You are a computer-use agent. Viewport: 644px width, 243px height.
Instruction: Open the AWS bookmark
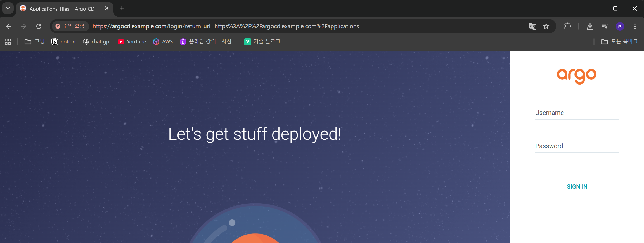click(x=163, y=42)
